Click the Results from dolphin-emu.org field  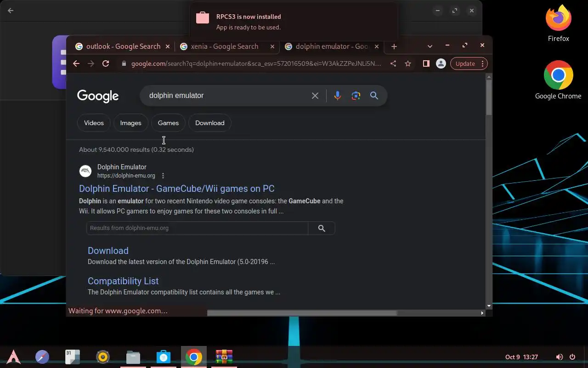197,228
